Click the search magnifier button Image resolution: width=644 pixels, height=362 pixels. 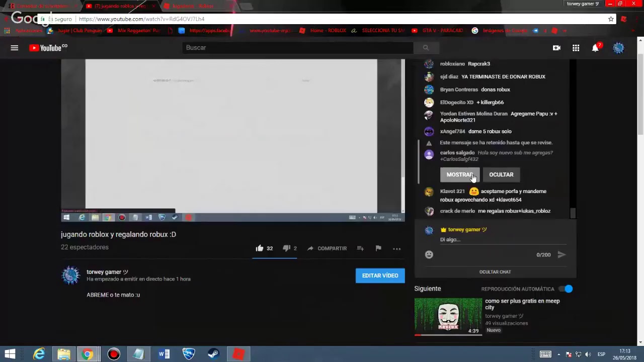426,48
